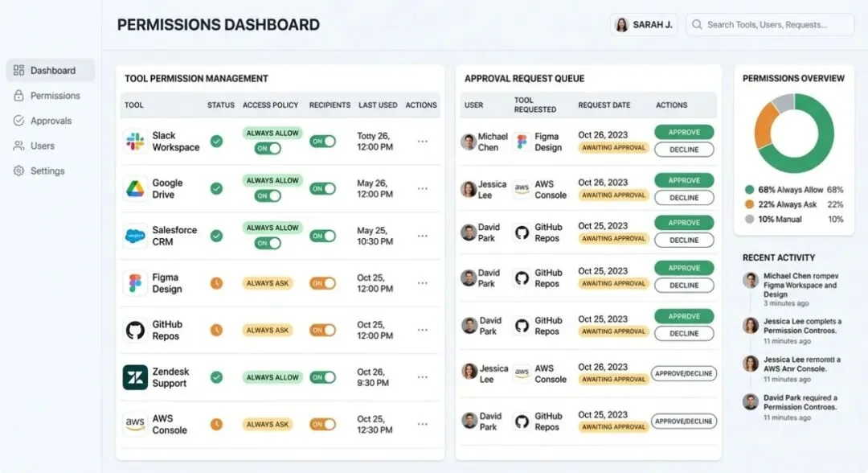Open the actions menu for Salesforce CRM
Viewport: 868px width, 473px height.
tap(422, 236)
